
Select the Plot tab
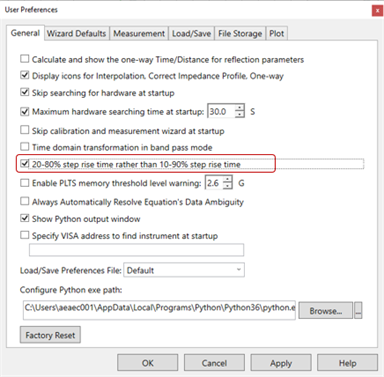tap(277, 34)
